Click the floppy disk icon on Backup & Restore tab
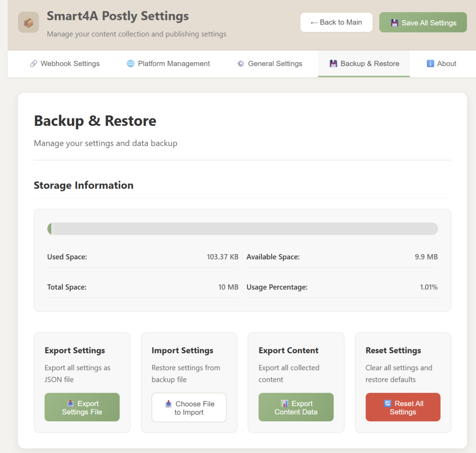476x453 pixels. point(333,64)
